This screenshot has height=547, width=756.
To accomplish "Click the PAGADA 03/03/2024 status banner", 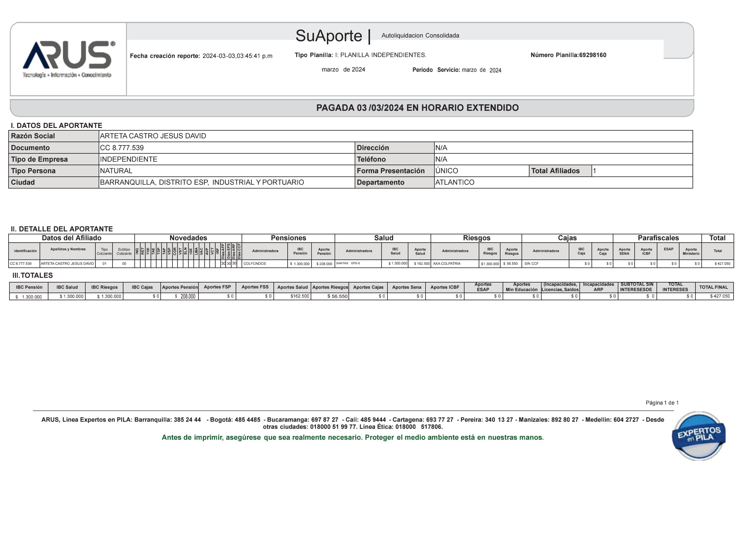I will coord(417,108).
